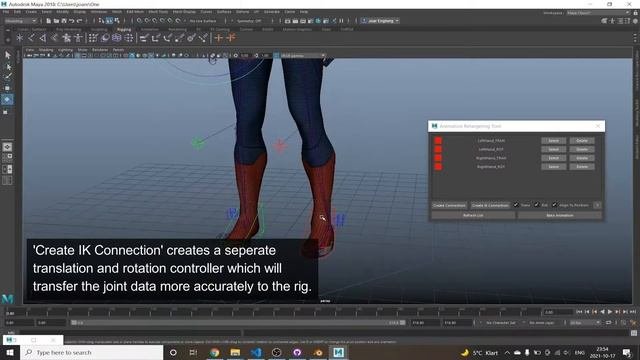Screen dimensions: 640x360
Task: Open the File menu
Action: (6, 12)
